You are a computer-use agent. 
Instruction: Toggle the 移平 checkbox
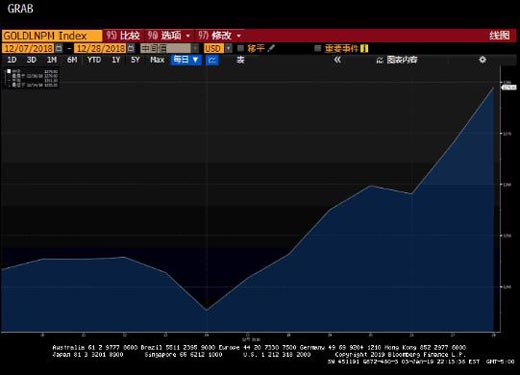[x=240, y=48]
